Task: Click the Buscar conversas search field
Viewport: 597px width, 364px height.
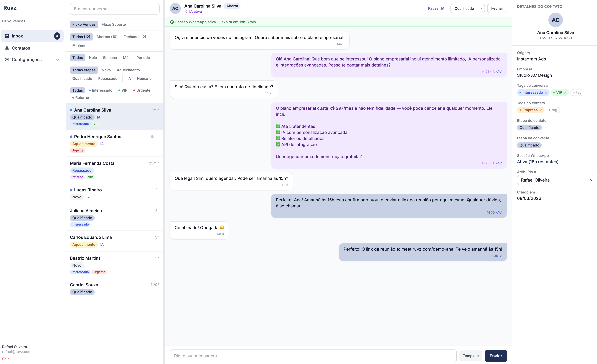Action: point(115,9)
